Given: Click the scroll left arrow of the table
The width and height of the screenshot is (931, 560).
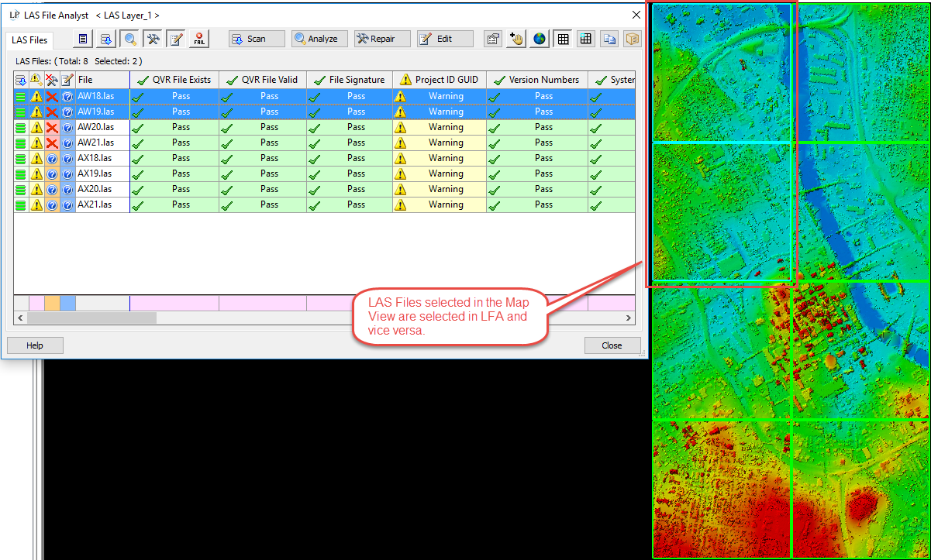Looking at the screenshot, I should point(19,318).
